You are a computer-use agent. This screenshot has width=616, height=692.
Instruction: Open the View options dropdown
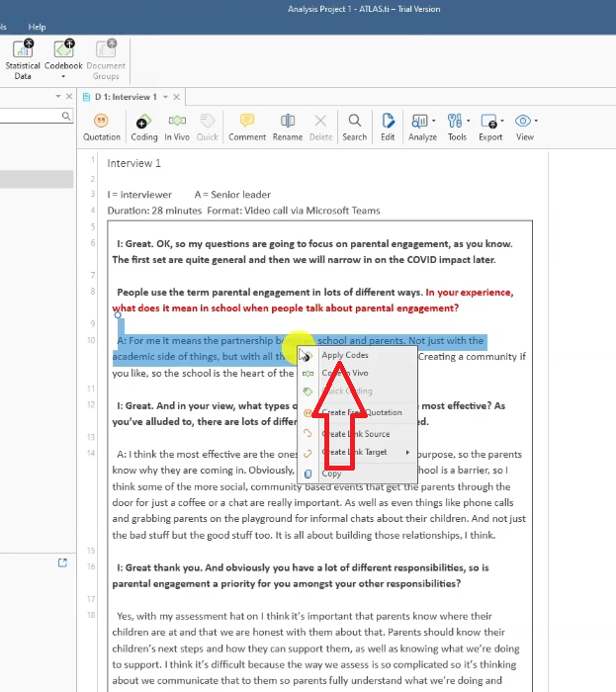click(525, 127)
